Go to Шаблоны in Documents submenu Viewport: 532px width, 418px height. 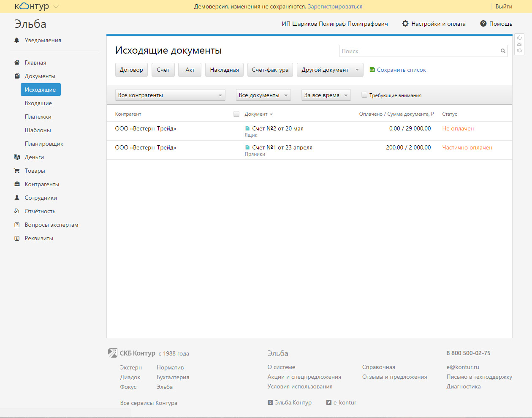pos(38,130)
